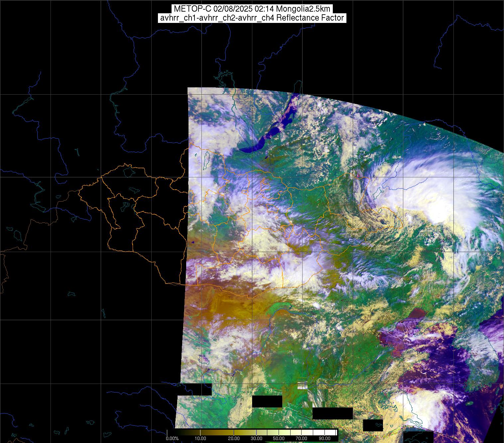Viewport: 504px width, 443px height.
Task: Select the 20.00 colorbar label
Action: tap(234, 439)
